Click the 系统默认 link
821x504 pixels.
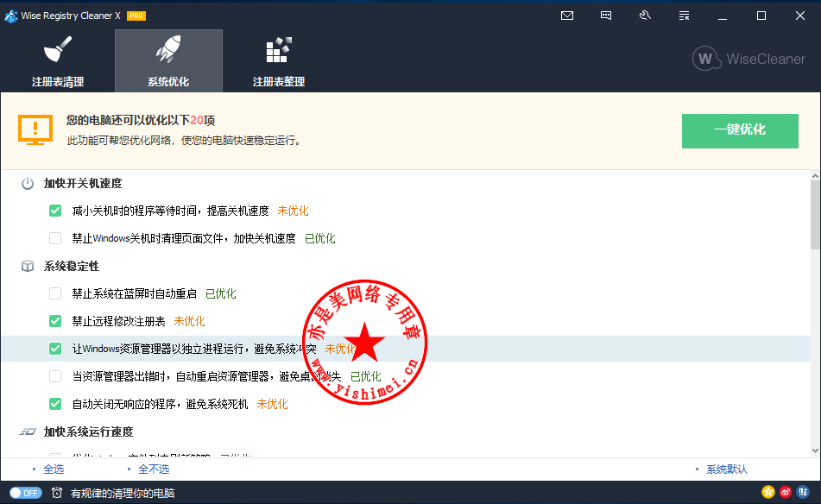point(727,469)
